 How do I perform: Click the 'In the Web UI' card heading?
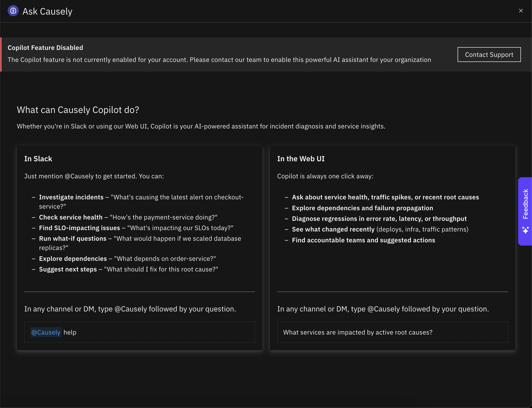[x=301, y=159]
